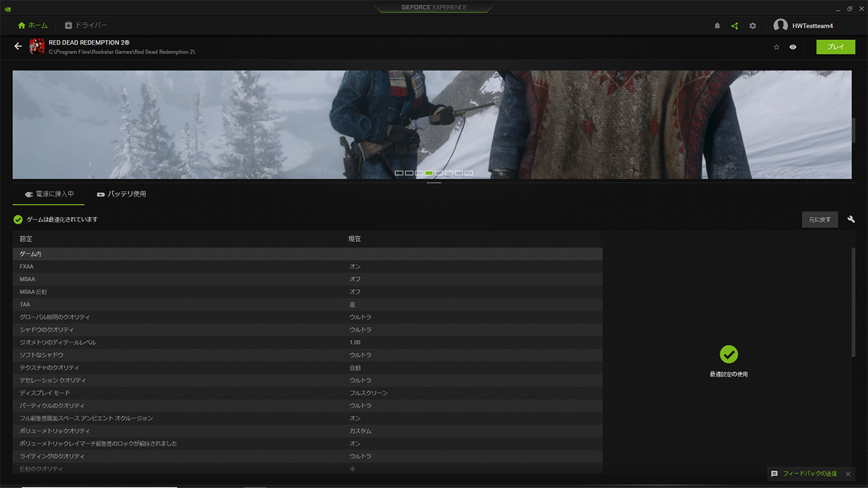Select the highlighted green carousel dot
Image resolution: width=868 pixels, height=488 pixels.
[429, 173]
